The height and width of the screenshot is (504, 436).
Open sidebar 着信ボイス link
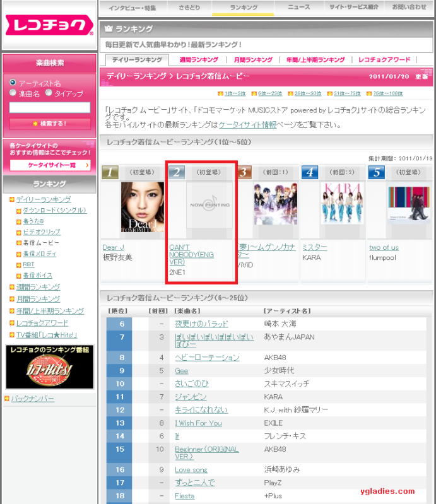coord(38,275)
